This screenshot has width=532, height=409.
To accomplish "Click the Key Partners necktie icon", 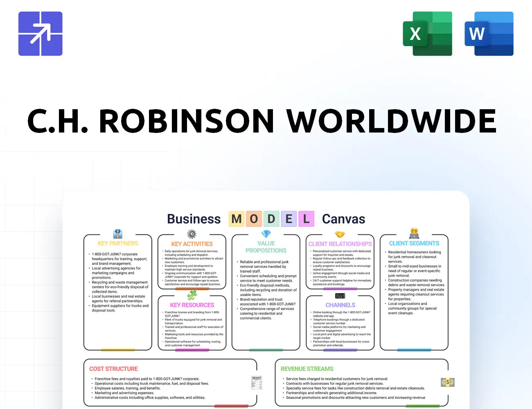I will tap(118, 234).
